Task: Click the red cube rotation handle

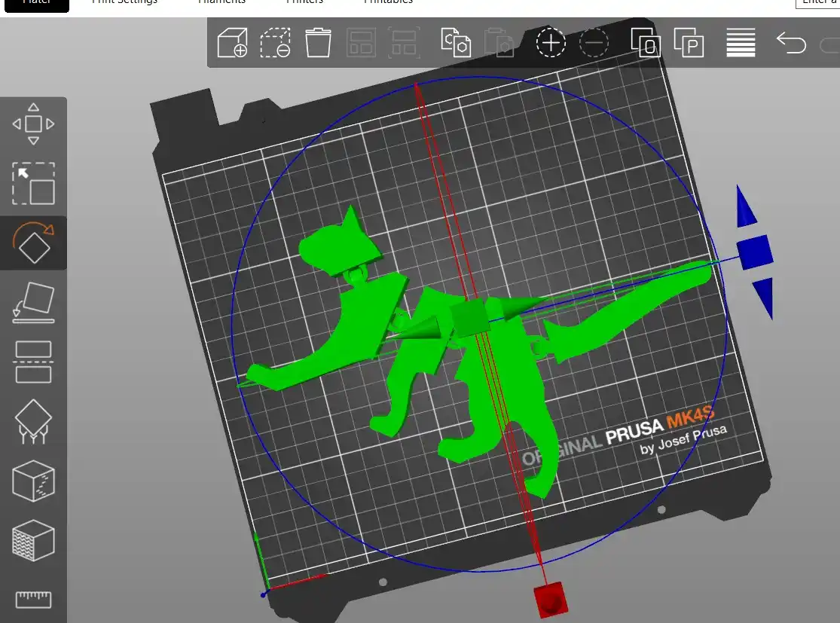Action: click(551, 600)
